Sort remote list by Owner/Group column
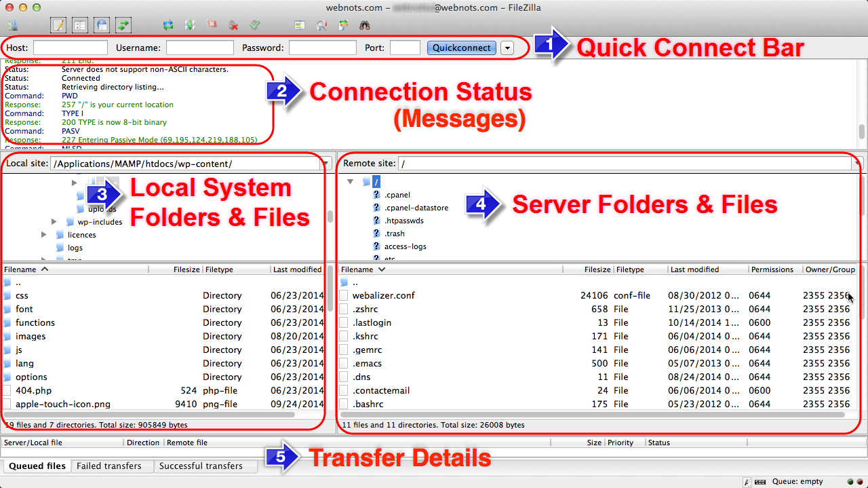Image resolution: width=868 pixels, height=488 pixels. coord(830,269)
